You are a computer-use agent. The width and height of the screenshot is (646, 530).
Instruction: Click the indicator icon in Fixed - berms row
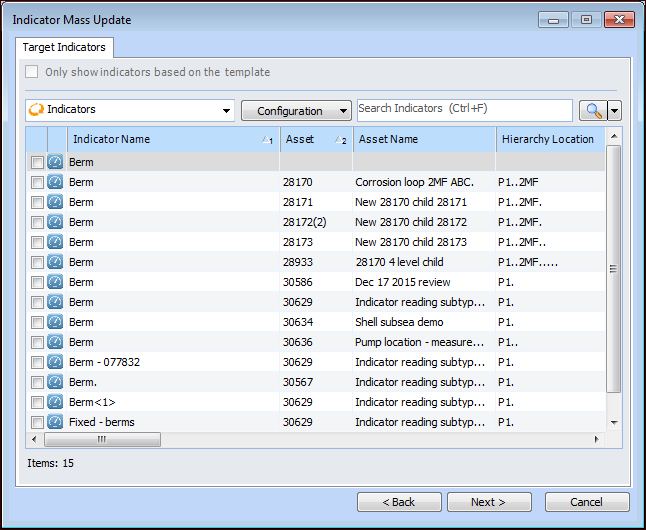(55, 422)
